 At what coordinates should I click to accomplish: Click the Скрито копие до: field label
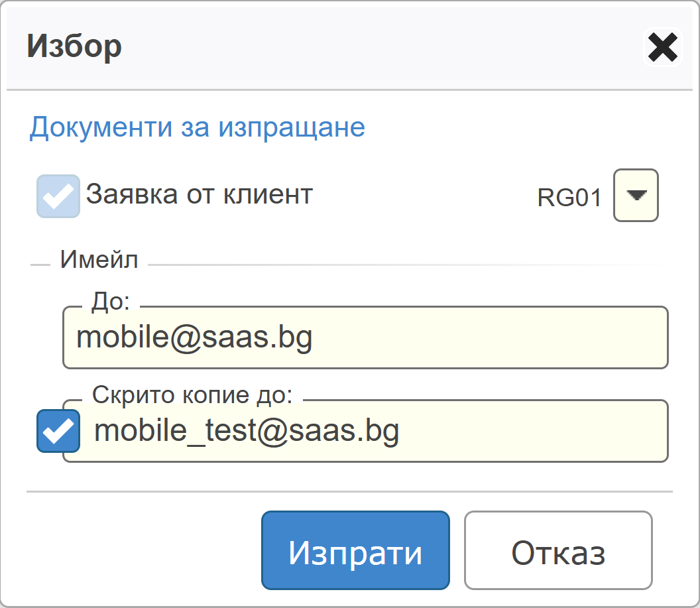(192, 395)
